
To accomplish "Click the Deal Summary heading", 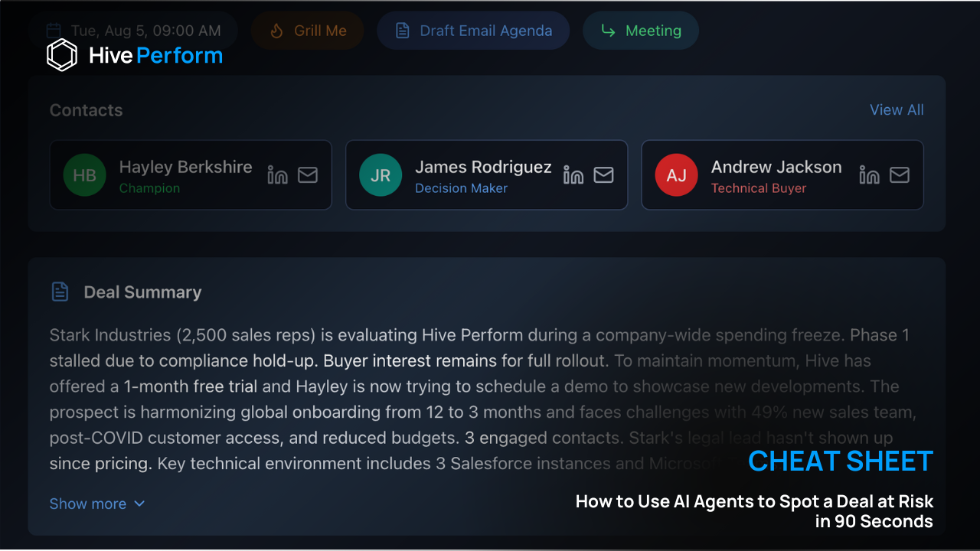I will pos(142,292).
